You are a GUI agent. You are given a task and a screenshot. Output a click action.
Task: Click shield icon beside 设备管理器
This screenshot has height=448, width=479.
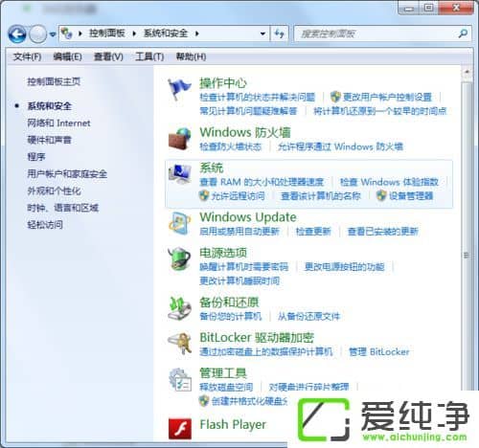tap(381, 195)
